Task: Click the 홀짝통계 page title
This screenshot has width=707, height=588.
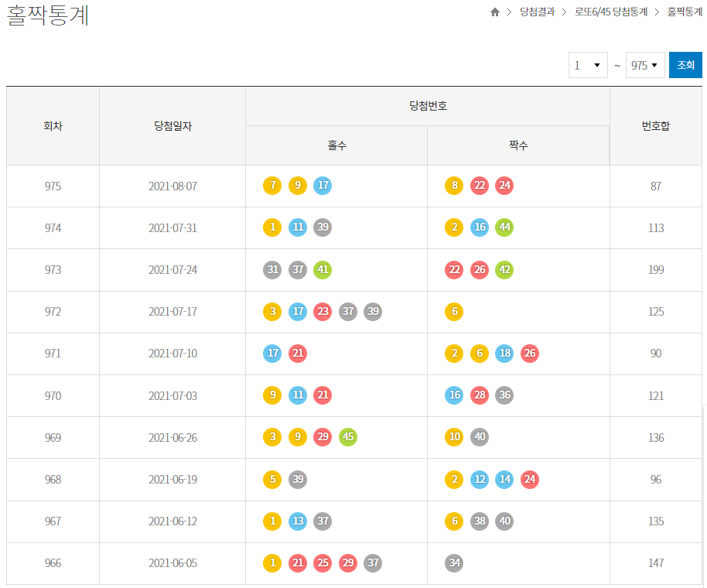Action: (x=48, y=15)
